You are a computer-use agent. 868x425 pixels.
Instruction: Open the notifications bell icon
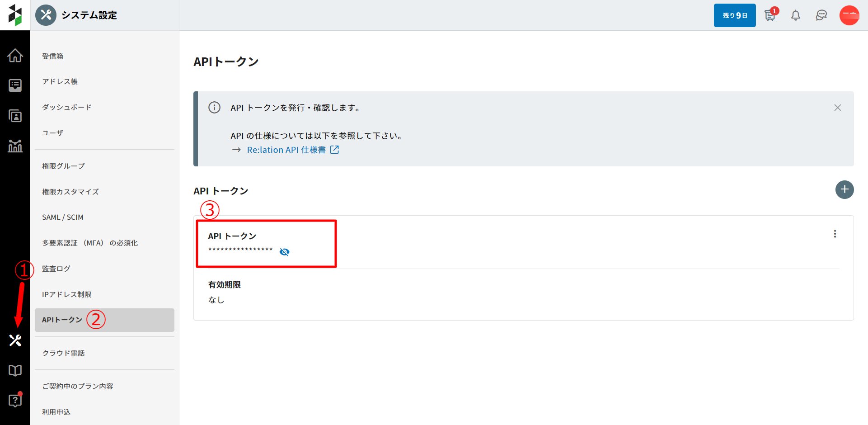point(796,15)
